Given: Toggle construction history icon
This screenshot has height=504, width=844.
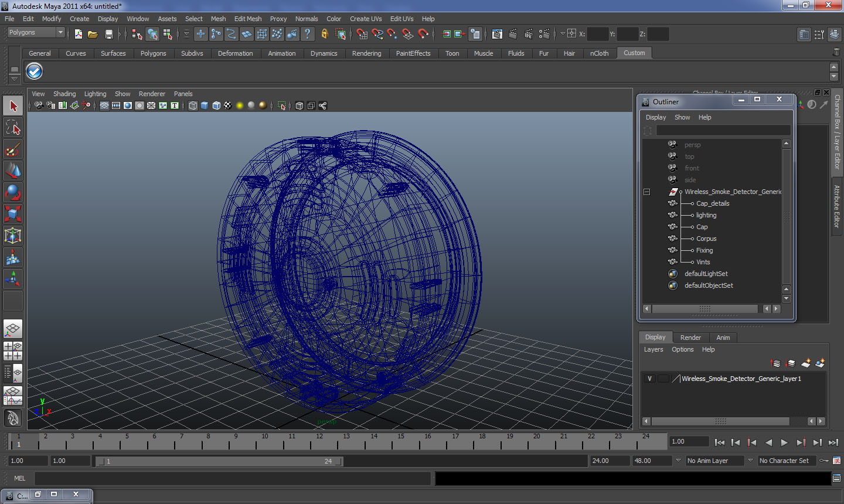Looking at the screenshot, I should pyautogui.click(x=475, y=34).
